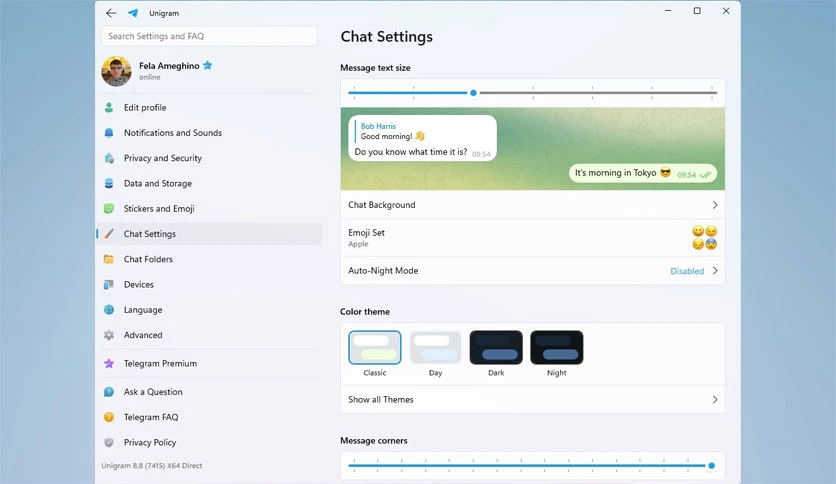Viewport: 836px width, 484px height.
Task: Open Advanced settings
Action: [210, 335]
